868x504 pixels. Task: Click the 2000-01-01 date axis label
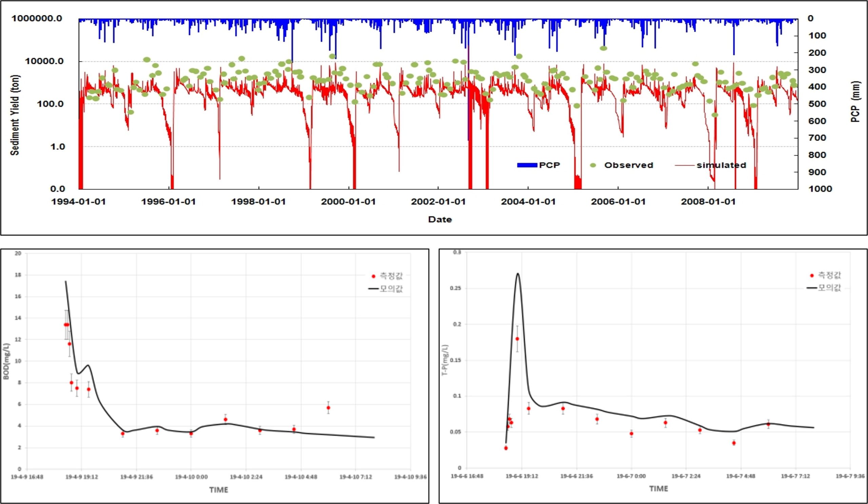348,202
